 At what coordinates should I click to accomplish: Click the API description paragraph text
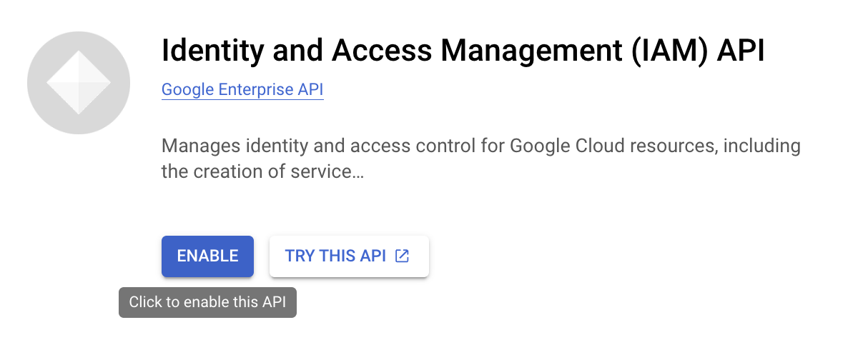pos(480,146)
